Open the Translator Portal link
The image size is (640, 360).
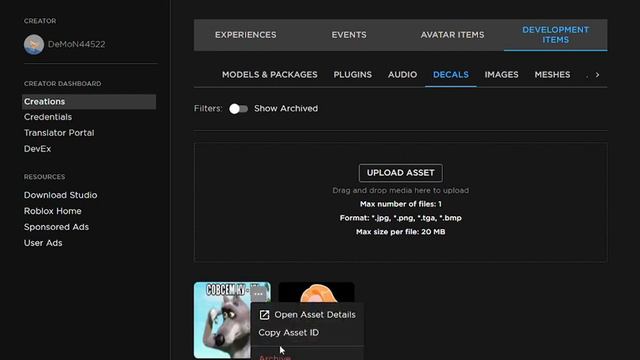(59, 133)
